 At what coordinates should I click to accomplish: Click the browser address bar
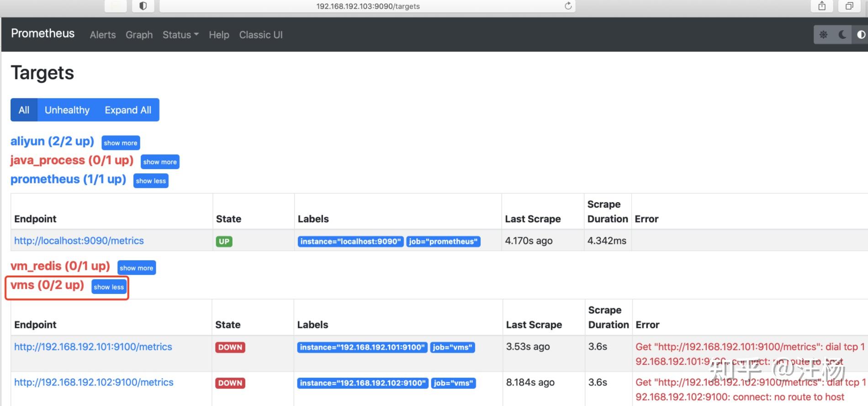368,6
